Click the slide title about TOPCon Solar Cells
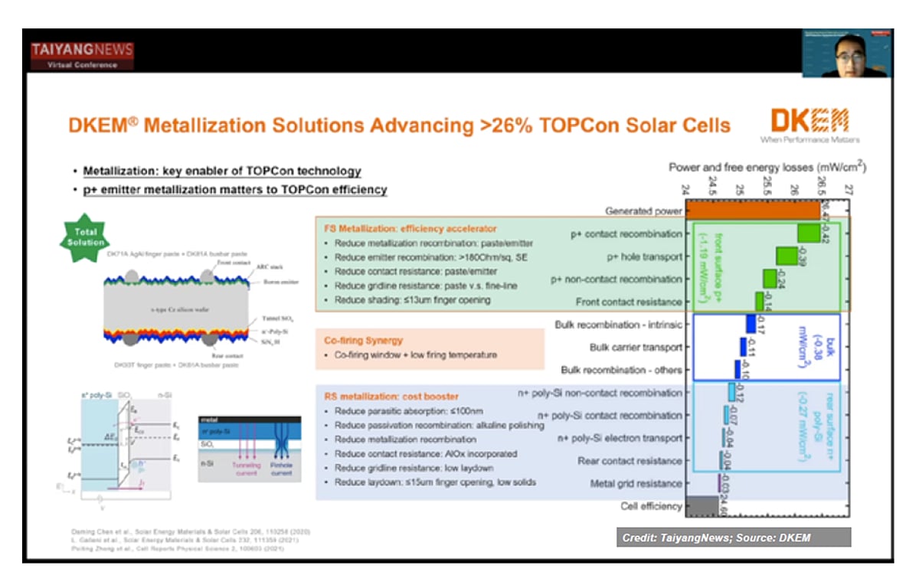The image size is (919, 588). tap(400, 125)
